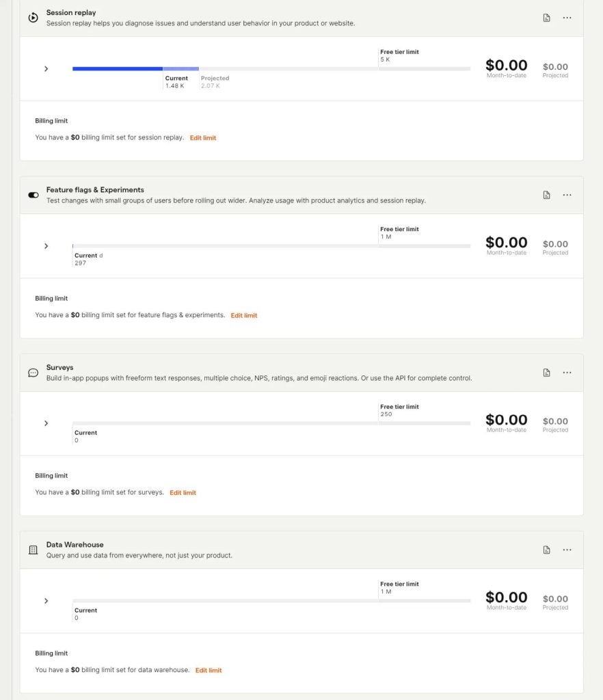Open the Feature flags & Experiments docs icon
603x700 pixels.
[546, 195]
